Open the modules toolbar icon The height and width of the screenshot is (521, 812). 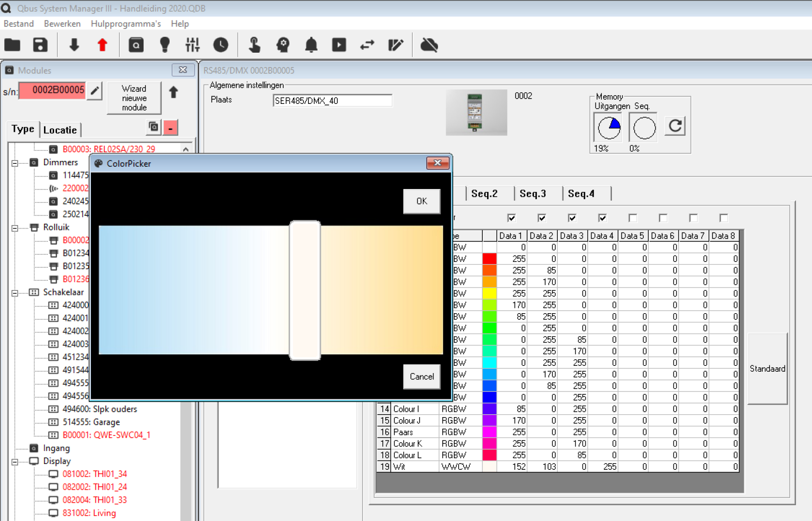[x=136, y=45]
